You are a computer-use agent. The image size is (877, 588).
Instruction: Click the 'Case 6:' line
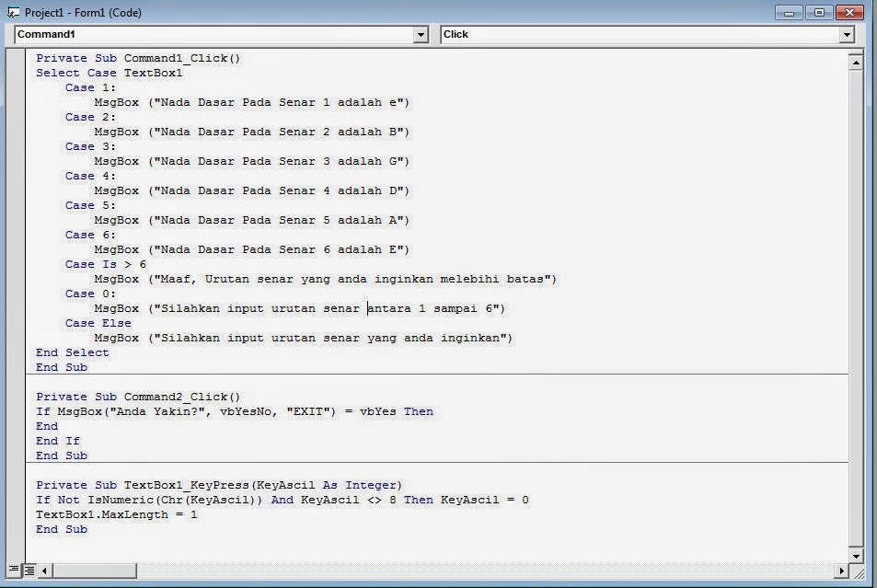tap(90, 235)
